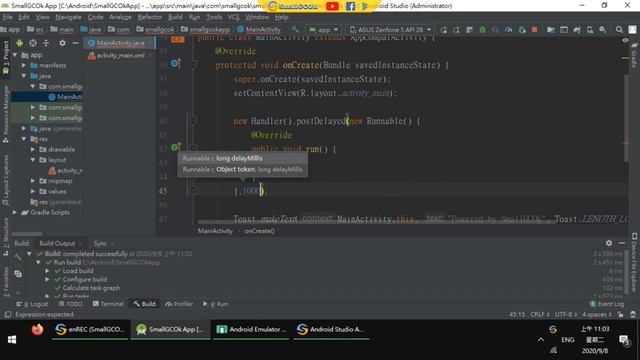Image resolution: width=640 pixels, height=360 pixels.
Task: Open the Run tool window
Action: click(x=215, y=304)
